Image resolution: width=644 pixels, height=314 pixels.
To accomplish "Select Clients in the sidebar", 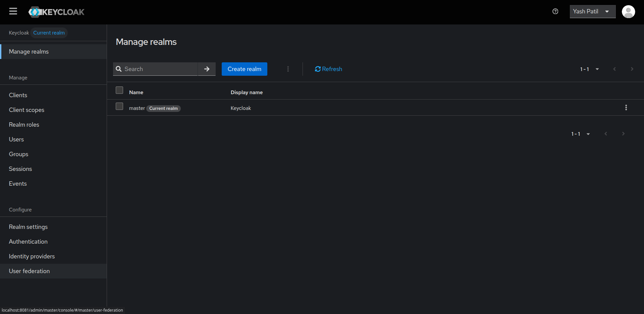I will (18, 95).
